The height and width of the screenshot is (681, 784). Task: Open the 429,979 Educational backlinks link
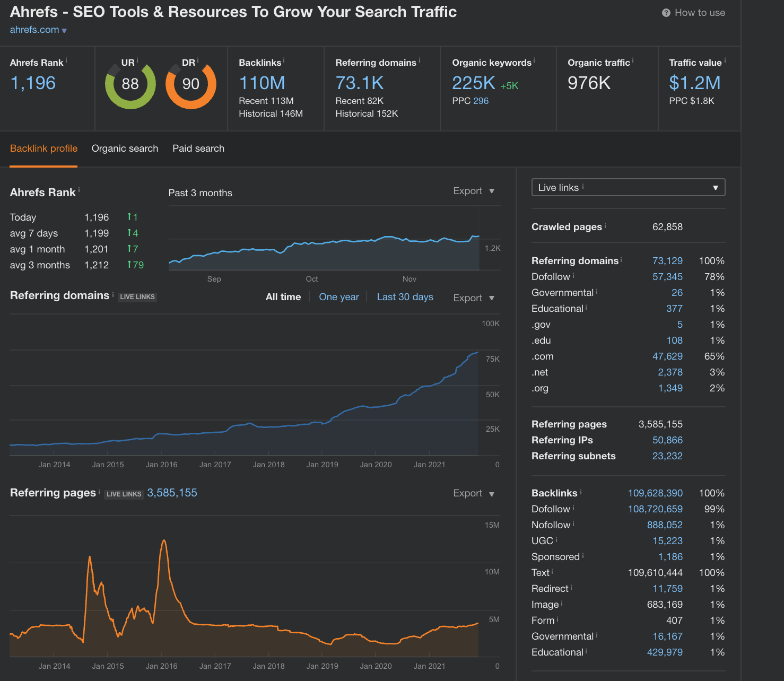click(x=665, y=652)
